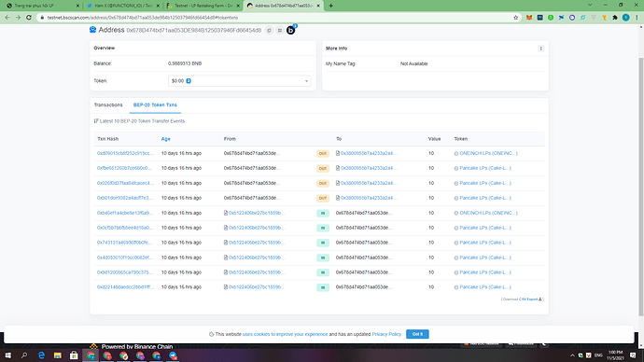Screen dimensions: 644x362
Task: Open a new browser tab
Action: coord(331,6)
